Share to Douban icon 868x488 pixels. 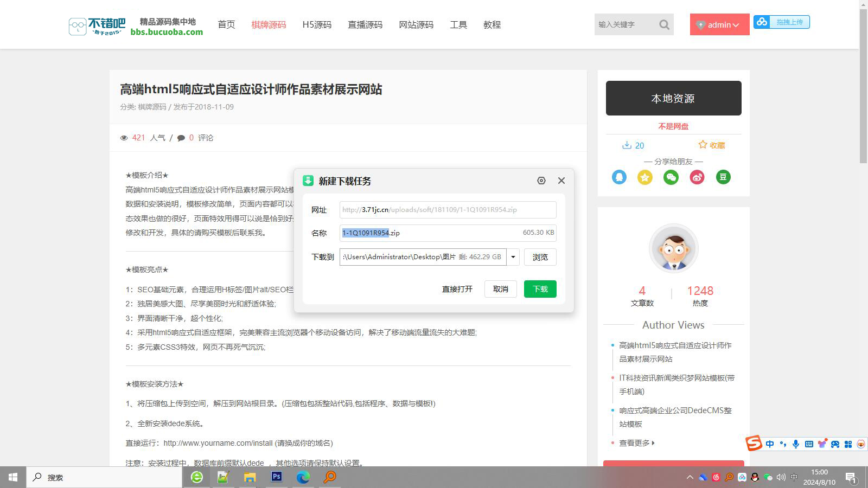[723, 177]
